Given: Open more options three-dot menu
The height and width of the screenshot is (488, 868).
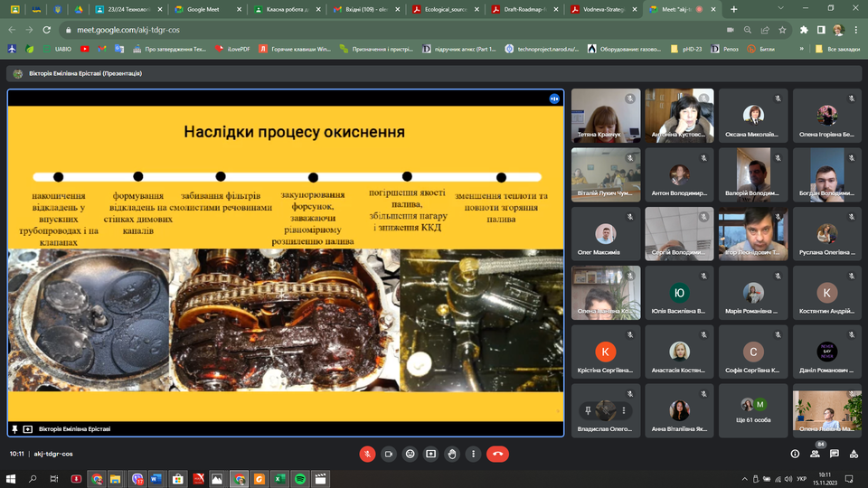Looking at the screenshot, I should (473, 454).
